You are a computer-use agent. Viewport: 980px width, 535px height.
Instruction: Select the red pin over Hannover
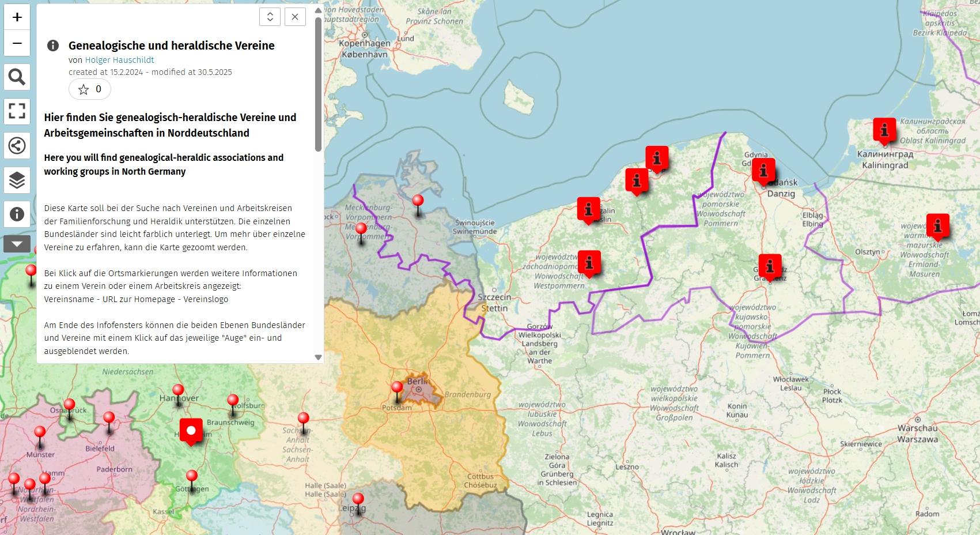pyautogui.click(x=179, y=392)
